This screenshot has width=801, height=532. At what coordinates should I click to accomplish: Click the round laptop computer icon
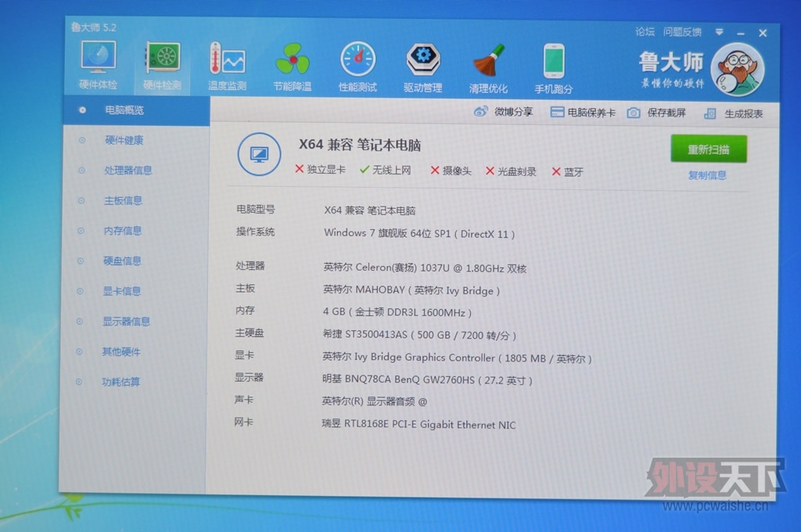[259, 154]
